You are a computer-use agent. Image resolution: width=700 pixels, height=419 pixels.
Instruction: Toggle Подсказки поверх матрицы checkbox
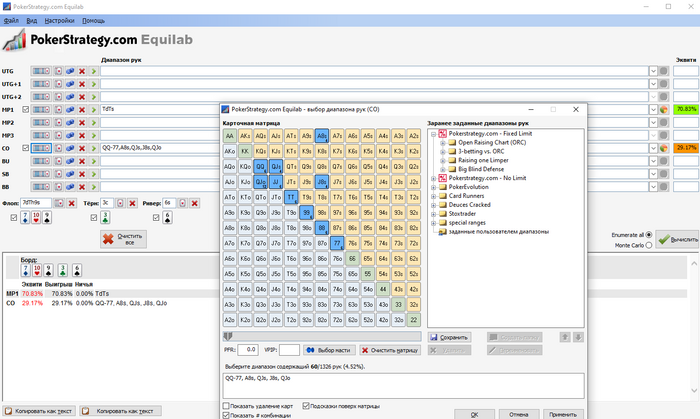point(306,406)
